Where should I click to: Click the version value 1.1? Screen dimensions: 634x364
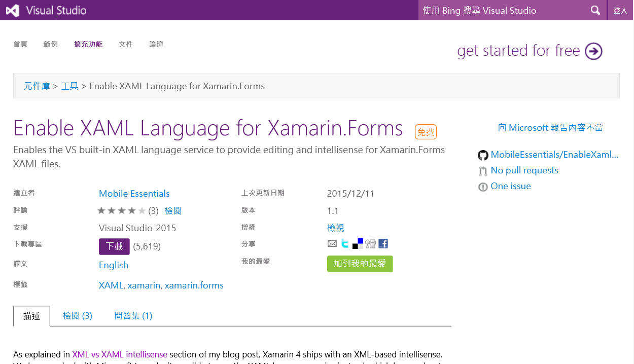(333, 211)
